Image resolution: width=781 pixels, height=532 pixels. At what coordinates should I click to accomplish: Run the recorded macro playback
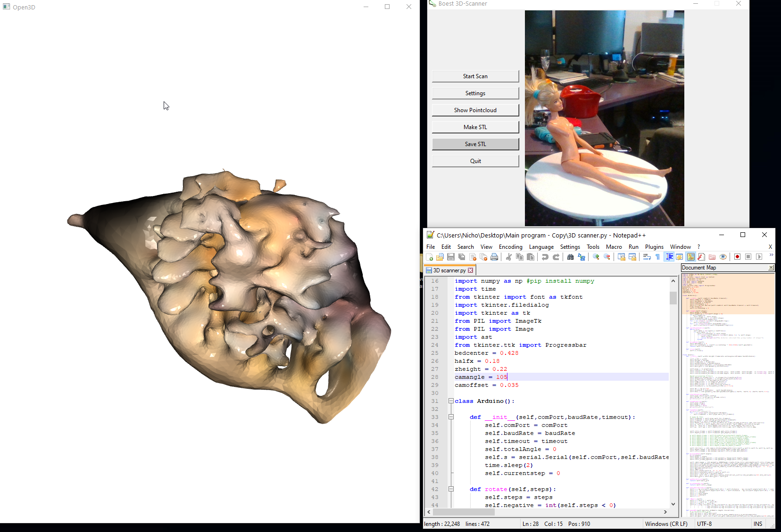tap(759, 257)
